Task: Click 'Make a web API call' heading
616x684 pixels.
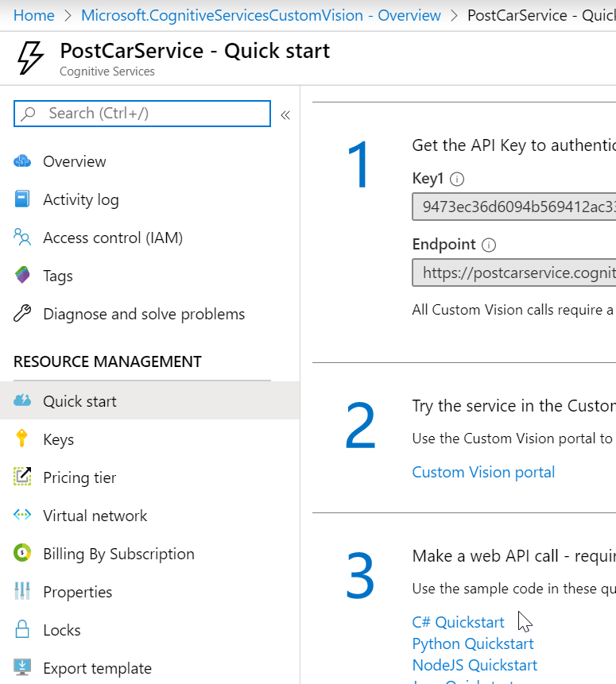Action: [513, 556]
